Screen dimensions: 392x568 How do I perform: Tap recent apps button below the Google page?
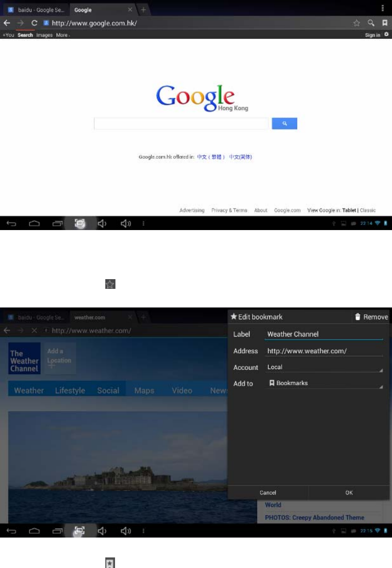[57, 223]
